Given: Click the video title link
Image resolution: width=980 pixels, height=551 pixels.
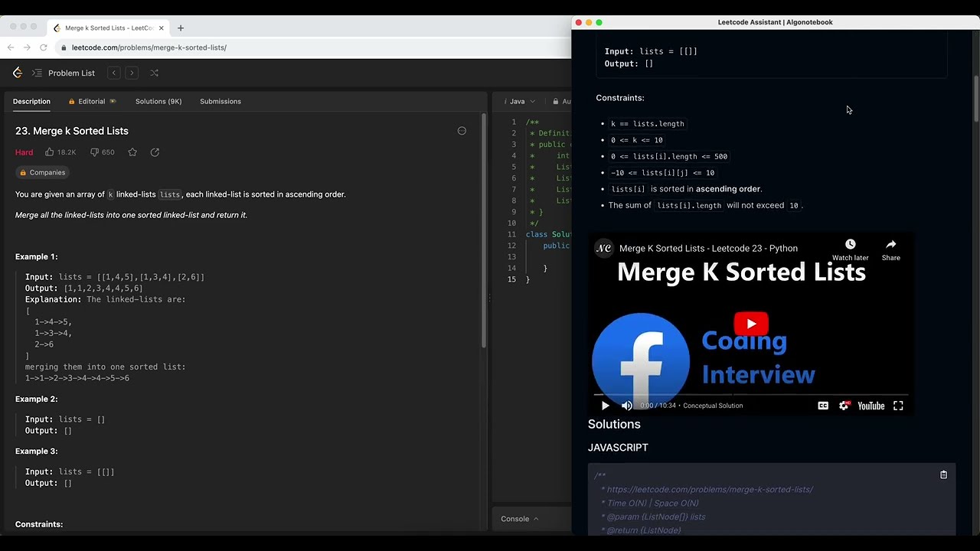Looking at the screenshot, I should pyautogui.click(x=708, y=248).
